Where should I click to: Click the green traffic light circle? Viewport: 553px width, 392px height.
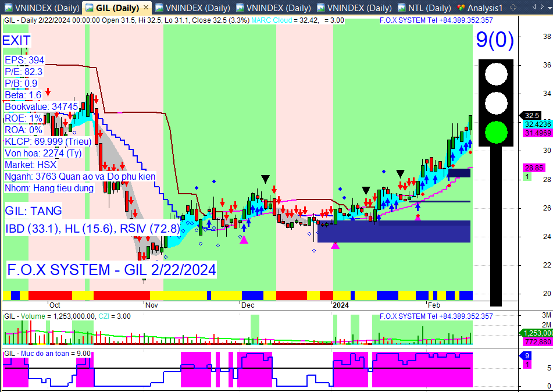pyautogui.click(x=496, y=132)
